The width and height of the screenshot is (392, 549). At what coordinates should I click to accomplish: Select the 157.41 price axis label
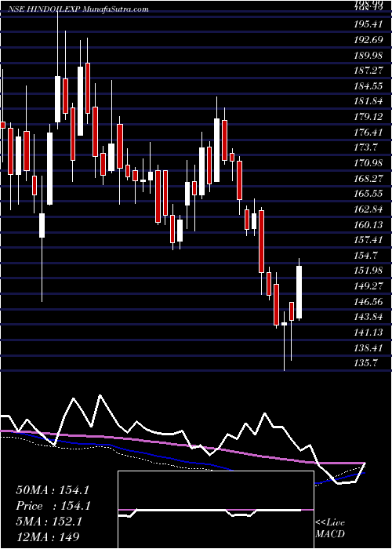coord(368,240)
